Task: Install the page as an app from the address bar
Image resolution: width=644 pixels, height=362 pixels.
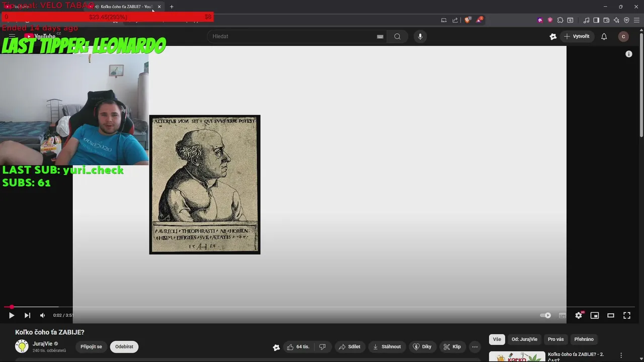Action: pyautogui.click(x=444, y=20)
